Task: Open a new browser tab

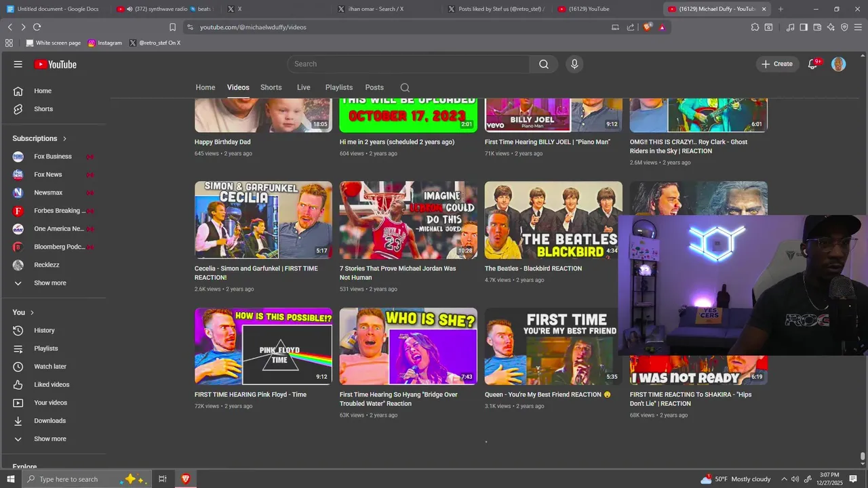Action: 781,9
